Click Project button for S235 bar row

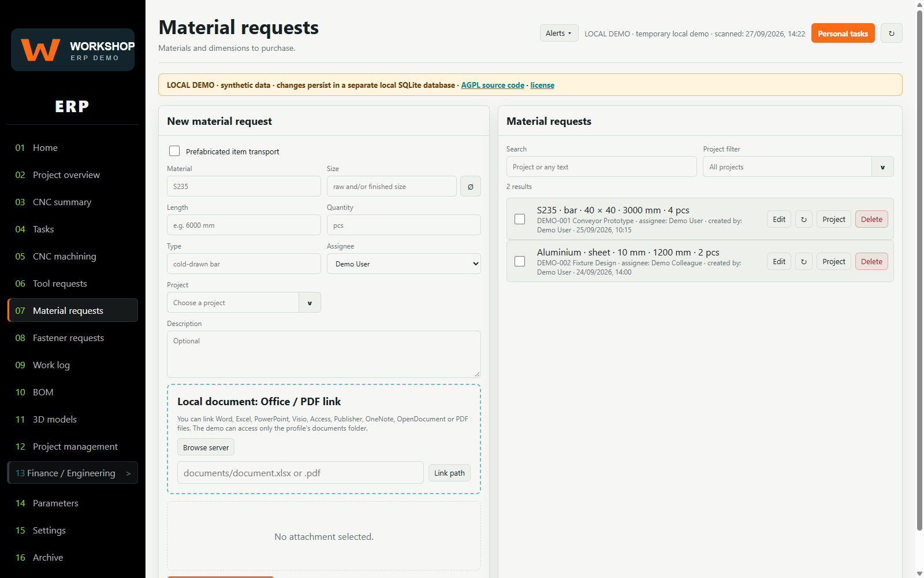(834, 219)
